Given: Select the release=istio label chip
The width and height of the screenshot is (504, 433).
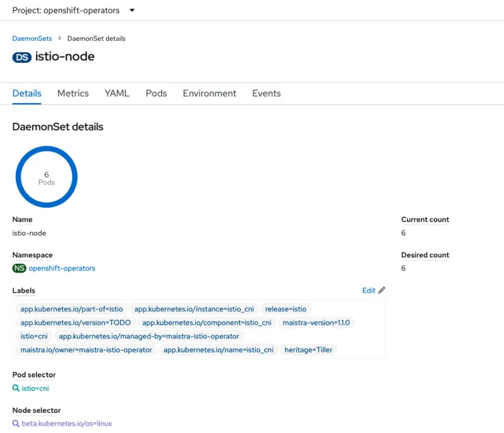Looking at the screenshot, I should (286, 309).
